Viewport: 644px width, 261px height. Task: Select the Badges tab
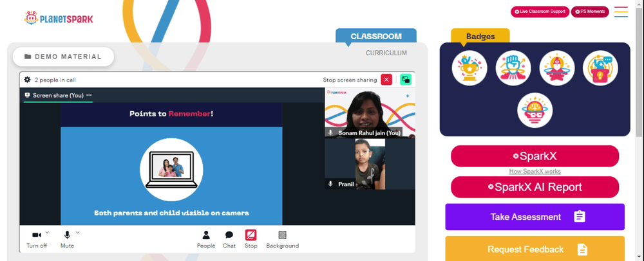pyautogui.click(x=480, y=36)
